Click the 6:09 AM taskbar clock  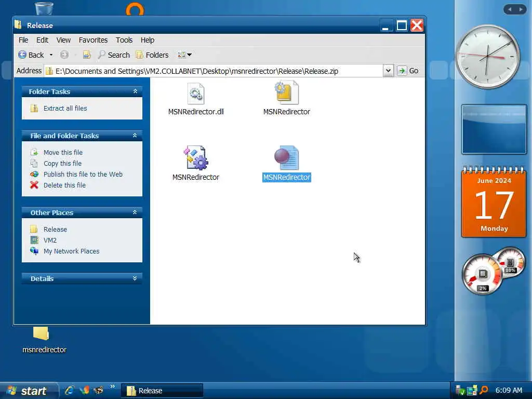tap(509, 390)
